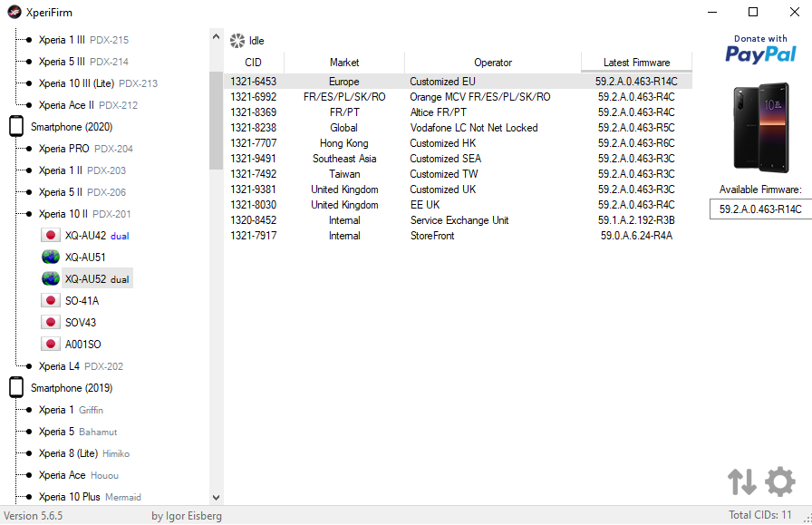Maximize the XperiFirm window

click(753, 12)
